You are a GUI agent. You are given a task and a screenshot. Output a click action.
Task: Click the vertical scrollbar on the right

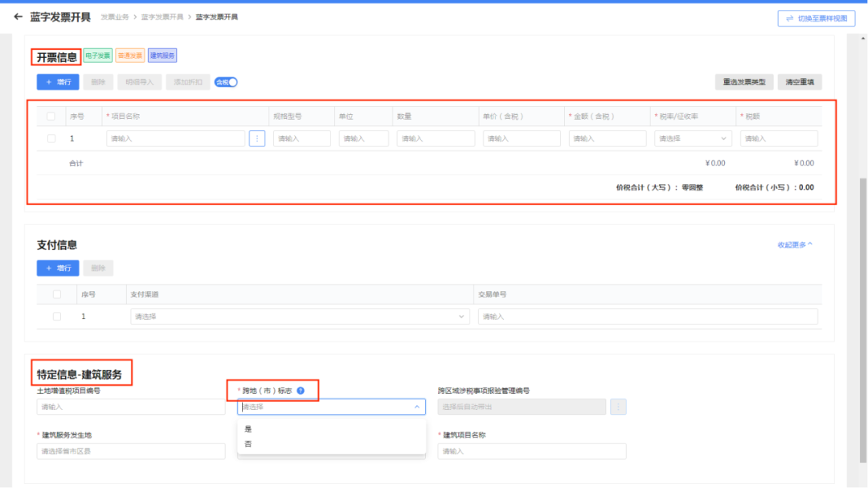pyautogui.click(x=863, y=320)
